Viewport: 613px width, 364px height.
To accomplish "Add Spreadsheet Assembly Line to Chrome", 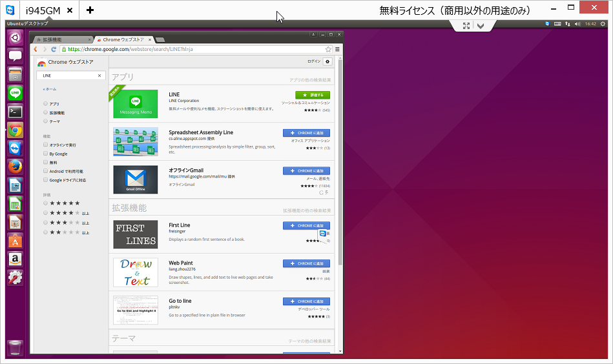I will click(x=306, y=133).
